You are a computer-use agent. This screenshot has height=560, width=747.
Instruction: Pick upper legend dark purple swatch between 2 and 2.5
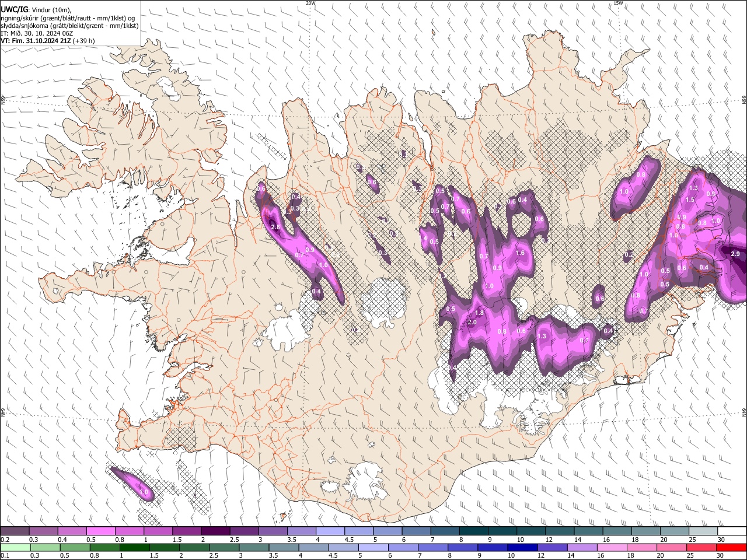point(215,531)
